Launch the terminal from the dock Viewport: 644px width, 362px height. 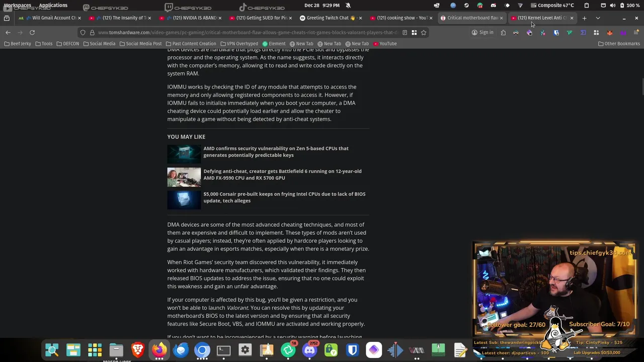[223, 350]
